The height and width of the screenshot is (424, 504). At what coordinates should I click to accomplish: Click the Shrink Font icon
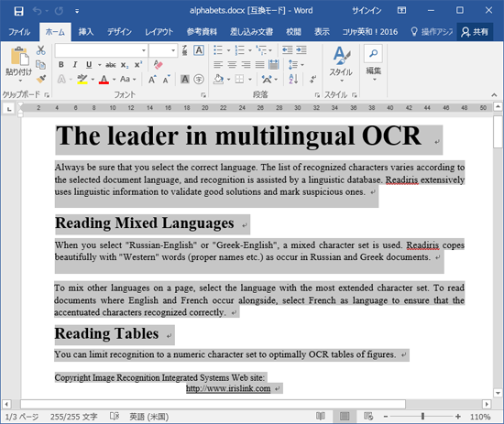click(x=166, y=79)
